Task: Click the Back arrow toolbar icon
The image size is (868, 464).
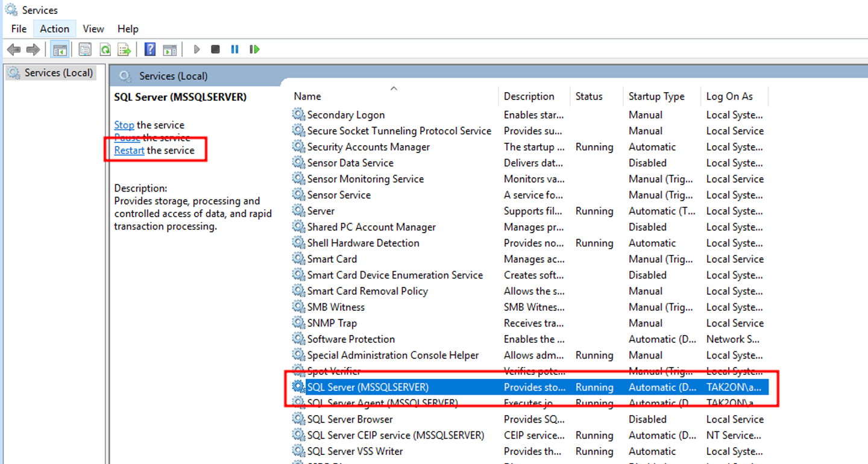Action: point(13,49)
